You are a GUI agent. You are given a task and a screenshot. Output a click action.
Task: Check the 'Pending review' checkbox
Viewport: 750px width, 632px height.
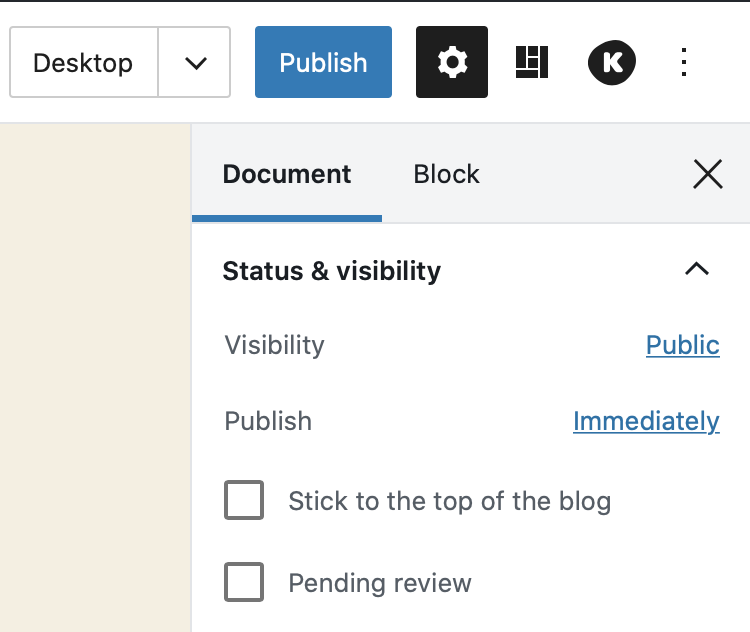pos(244,582)
